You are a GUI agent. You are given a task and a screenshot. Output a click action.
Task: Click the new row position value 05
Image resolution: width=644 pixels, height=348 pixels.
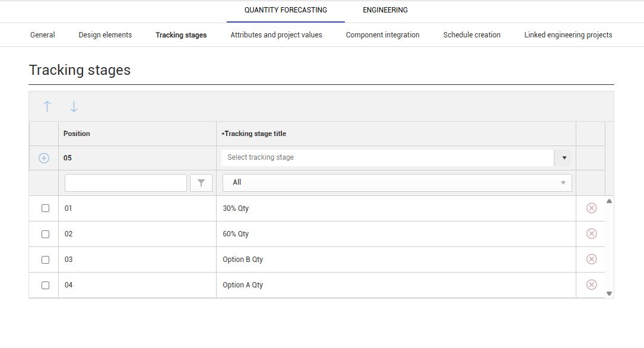[67, 158]
